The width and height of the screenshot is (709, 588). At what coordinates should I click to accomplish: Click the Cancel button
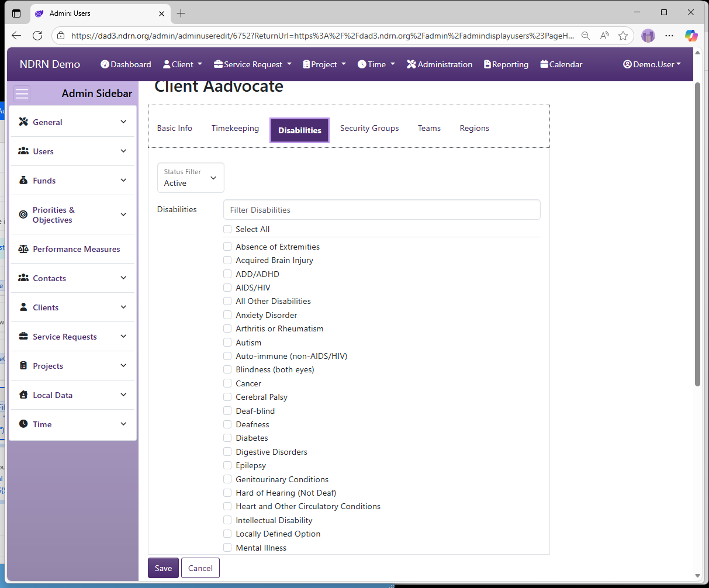pyautogui.click(x=200, y=568)
